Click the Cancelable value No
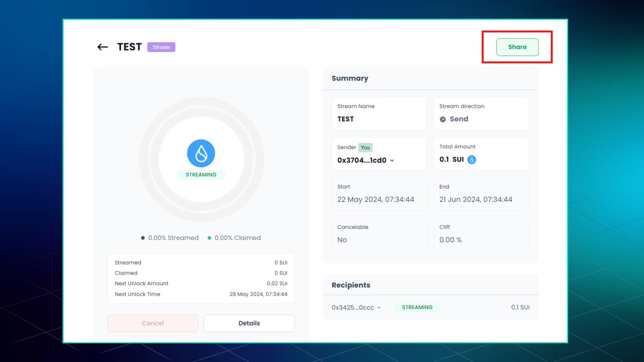The height and width of the screenshot is (362, 644). point(342,240)
